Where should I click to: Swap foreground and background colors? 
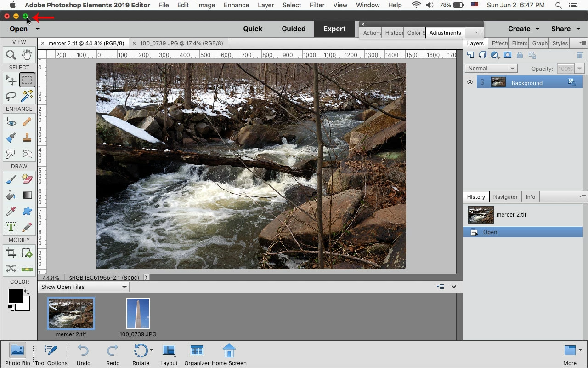(x=27, y=292)
